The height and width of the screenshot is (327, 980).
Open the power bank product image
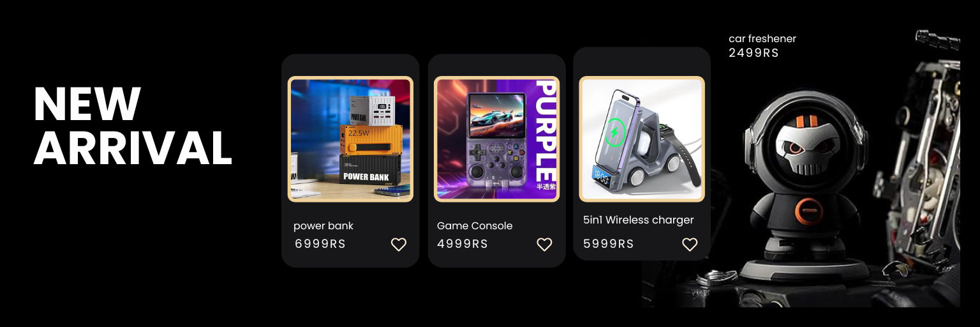pyautogui.click(x=350, y=139)
